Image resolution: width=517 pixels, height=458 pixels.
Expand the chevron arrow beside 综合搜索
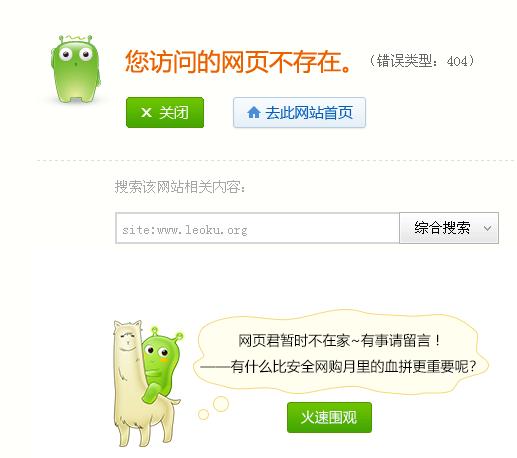pos(487,228)
